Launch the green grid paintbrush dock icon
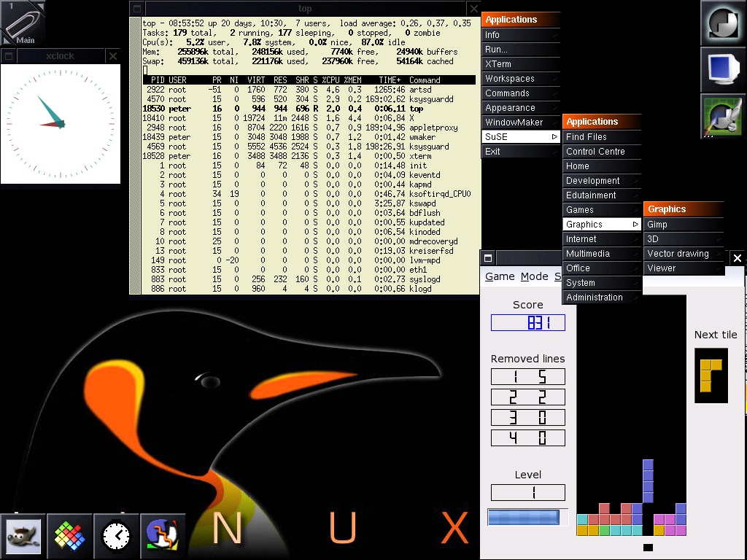747x560 pixels. tap(724, 116)
